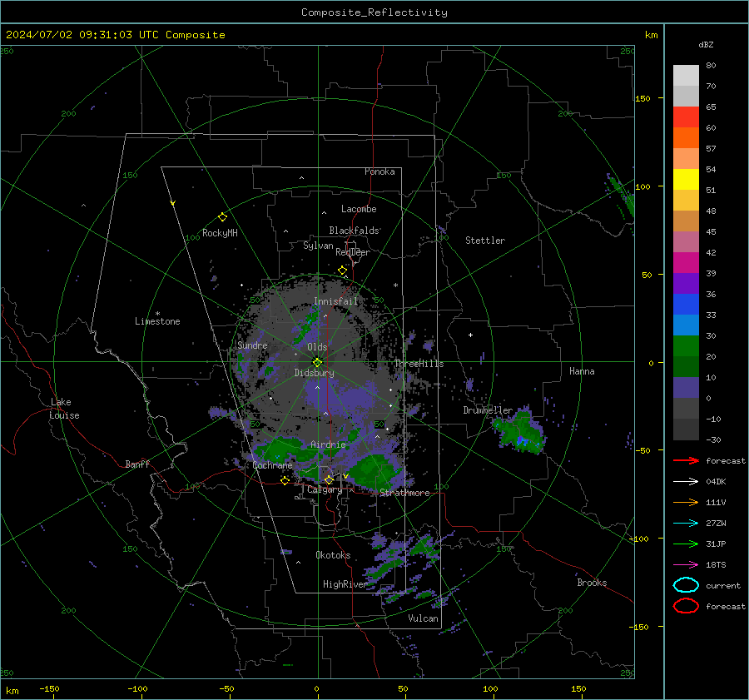Click the Stettler label

click(x=485, y=241)
